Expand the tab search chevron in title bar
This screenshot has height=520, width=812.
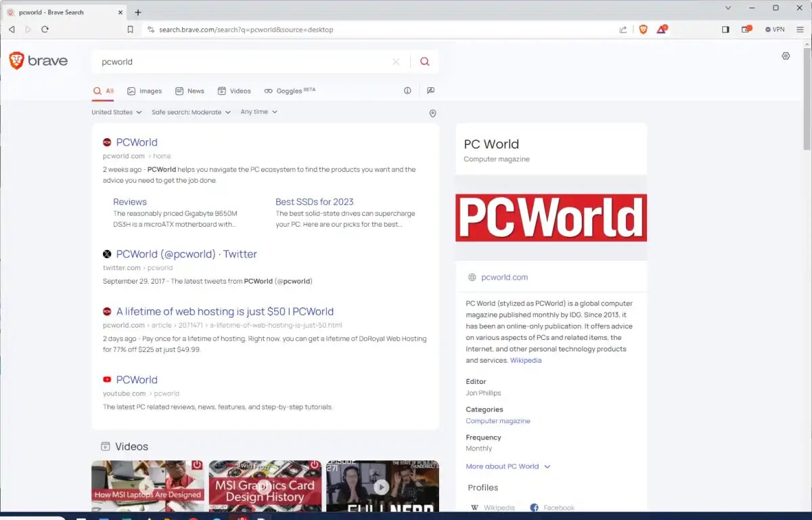click(x=728, y=8)
